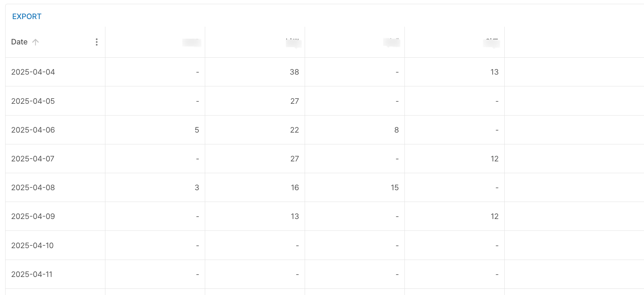The width and height of the screenshot is (644, 295).
Task: Select the cell showing value 8
Action: [397, 130]
